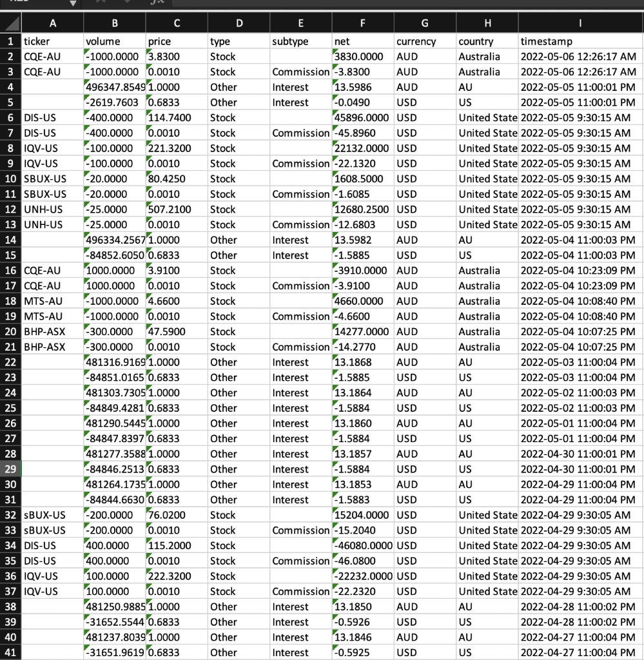Click SBUX-US ticker in row 10
Viewport: 644px width, 660px height.
click(x=53, y=179)
